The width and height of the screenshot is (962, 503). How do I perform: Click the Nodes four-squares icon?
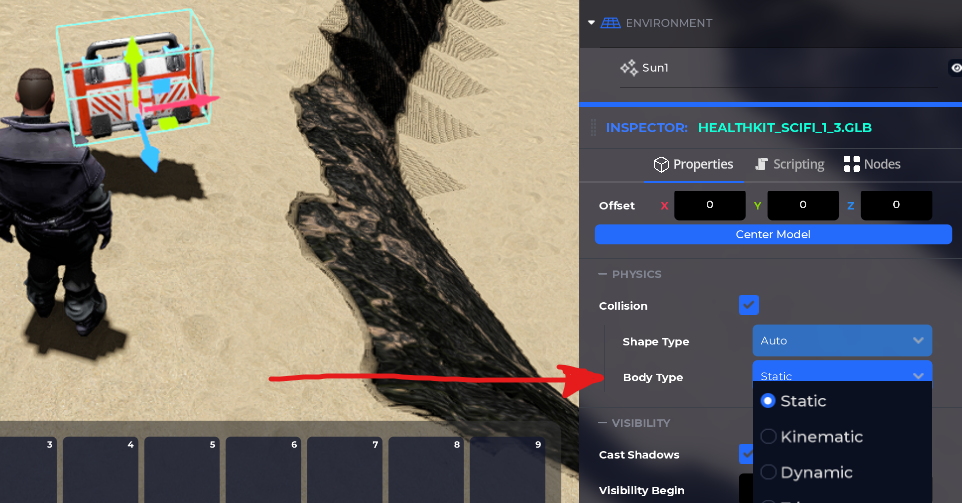852,164
